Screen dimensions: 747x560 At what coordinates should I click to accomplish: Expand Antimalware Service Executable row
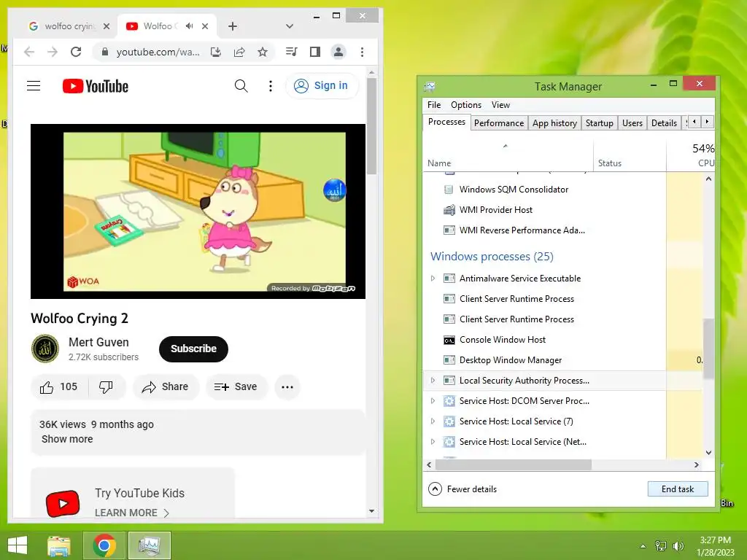(x=433, y=278)
